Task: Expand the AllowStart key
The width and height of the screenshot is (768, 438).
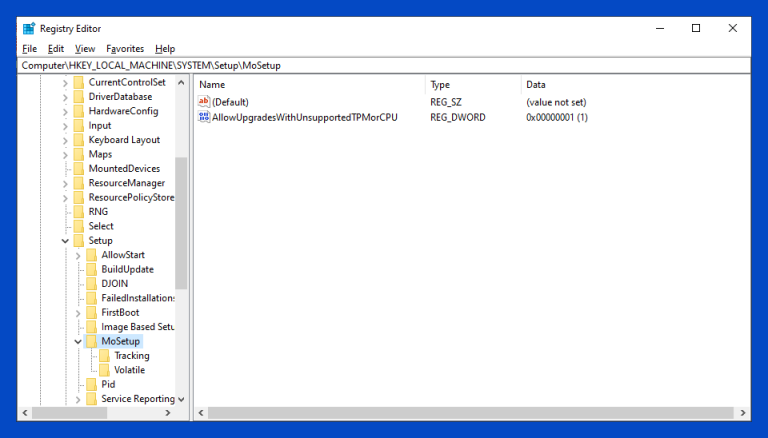Action: pos(78,255)
